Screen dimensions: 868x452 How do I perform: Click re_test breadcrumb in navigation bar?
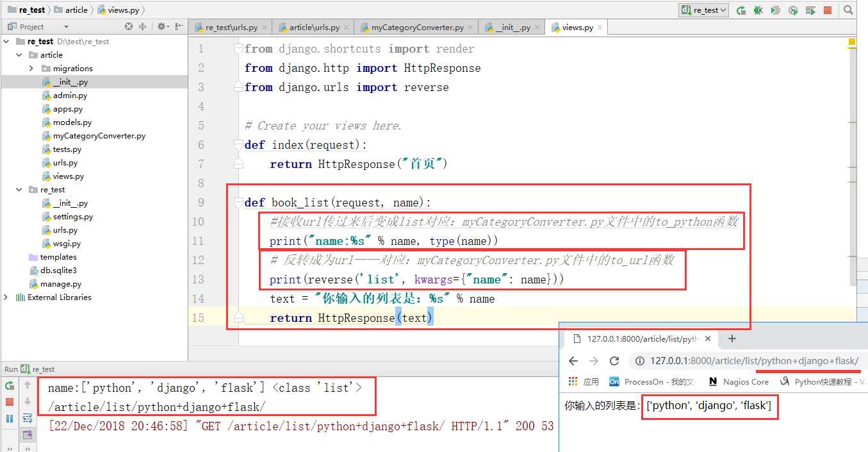pyautogui.click(x=27, y=10)
